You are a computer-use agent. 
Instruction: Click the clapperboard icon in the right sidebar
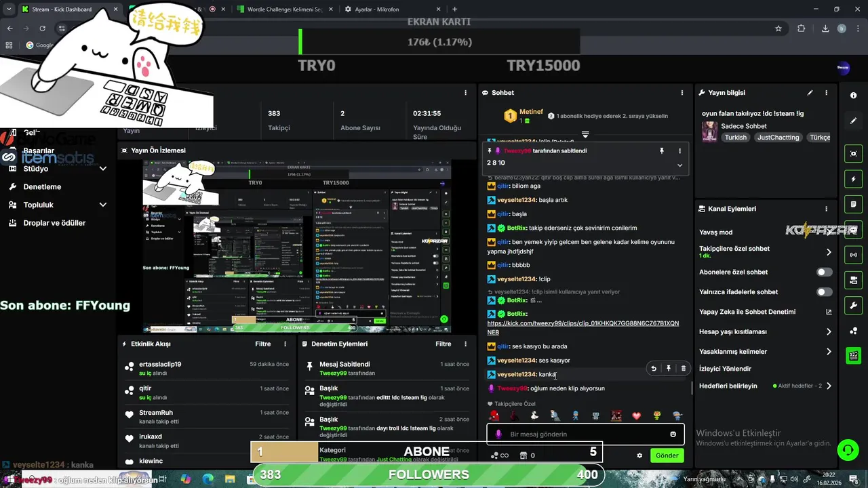854,355
